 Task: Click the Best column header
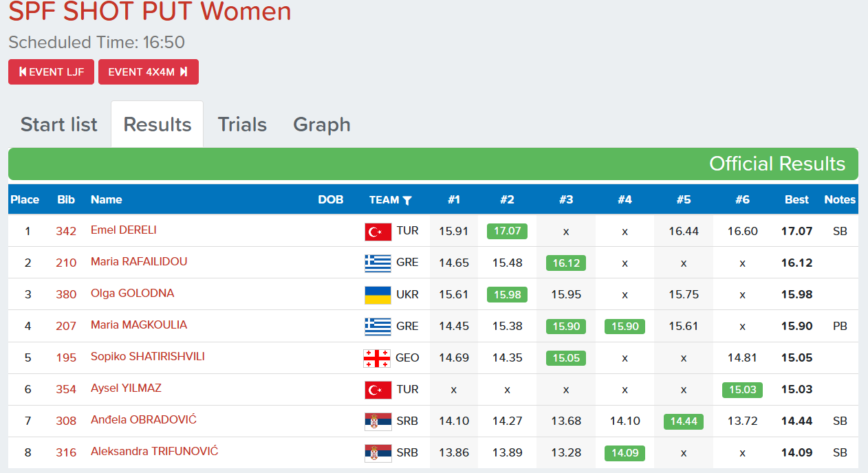coord(796,199)
